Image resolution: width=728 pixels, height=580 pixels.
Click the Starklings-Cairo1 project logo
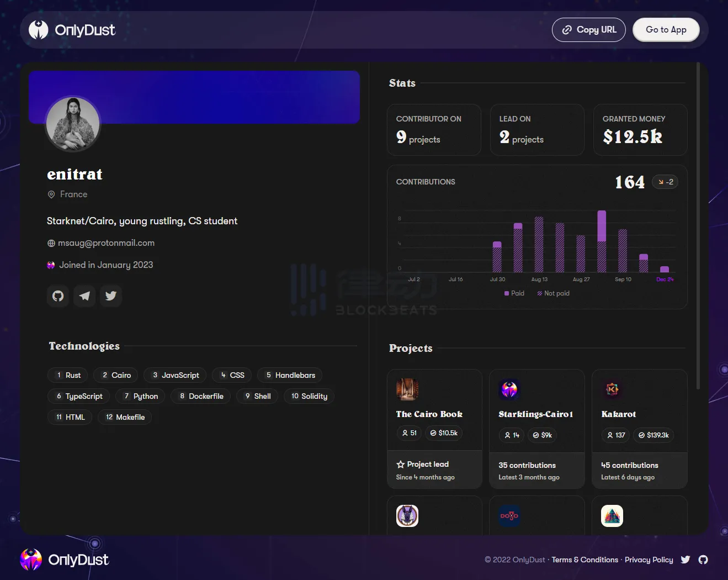tap(509, 389)
